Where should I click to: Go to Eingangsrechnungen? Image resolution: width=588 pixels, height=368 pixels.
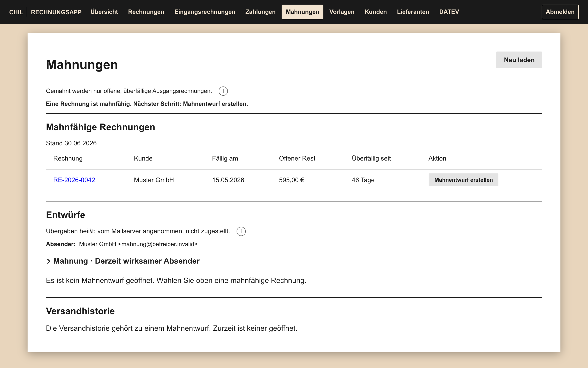click(205, 12)
